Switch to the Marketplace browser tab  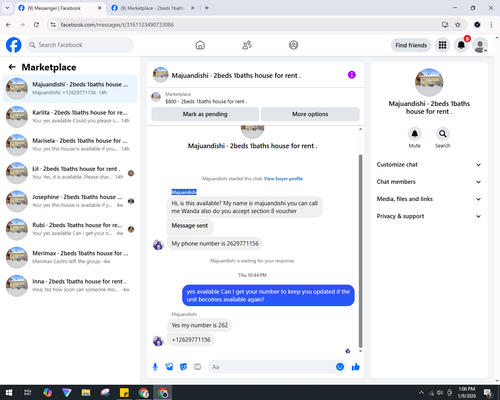pyautogui.click(x=152, y=8)
